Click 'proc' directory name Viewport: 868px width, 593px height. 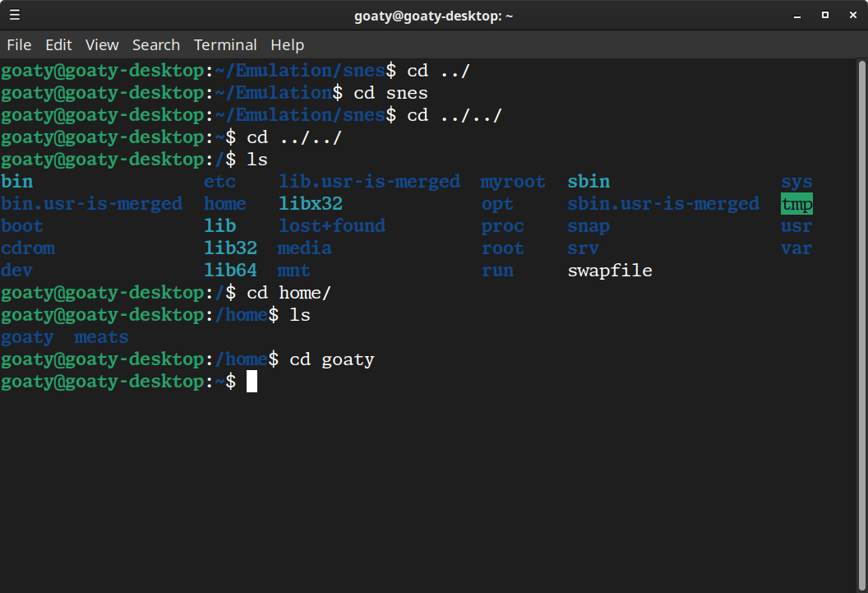click(503, 226)
